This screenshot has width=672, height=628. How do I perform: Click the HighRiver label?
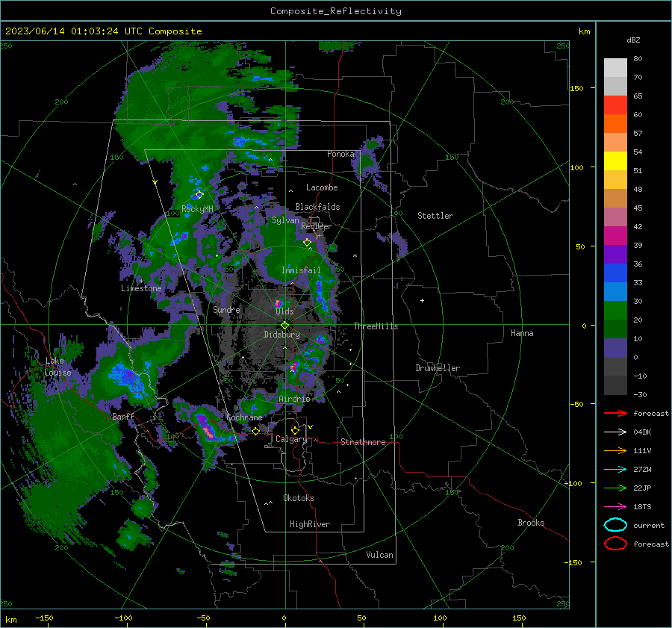coord(310,524)
